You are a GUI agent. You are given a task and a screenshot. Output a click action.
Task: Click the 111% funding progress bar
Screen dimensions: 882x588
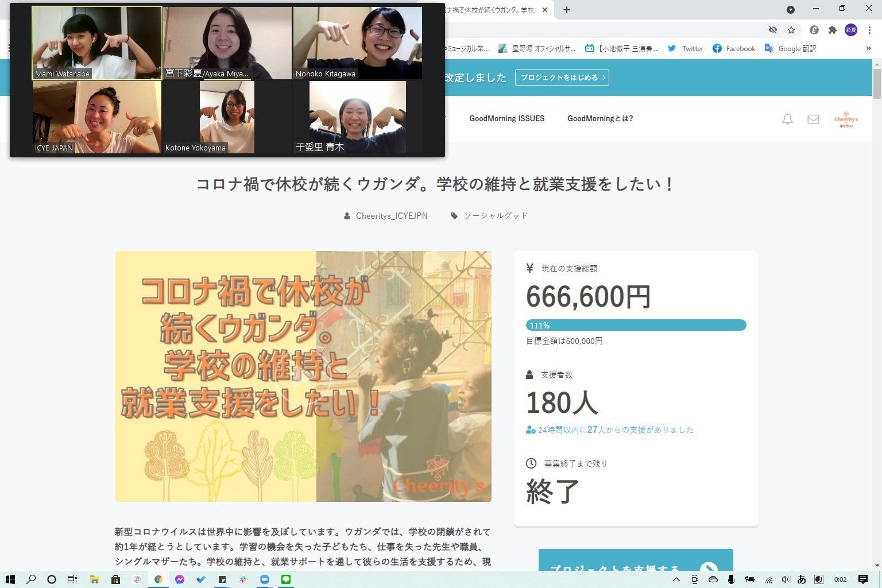tap(636, 325)
